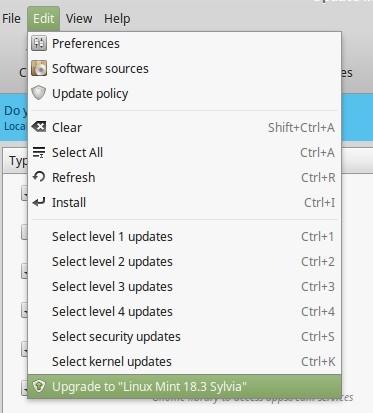373x413 pixels.
Task: Close the highlighted Edit menu
Action: [44, 19]
